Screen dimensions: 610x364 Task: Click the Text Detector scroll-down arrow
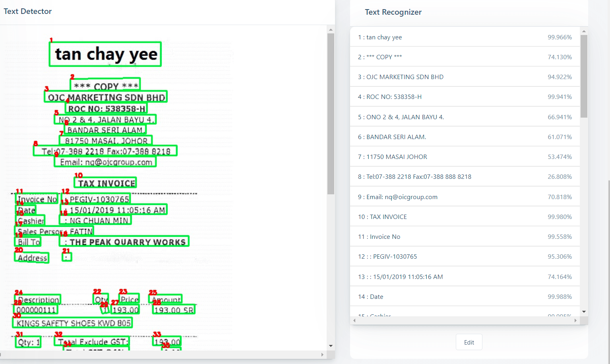click(x=331, y=346)
